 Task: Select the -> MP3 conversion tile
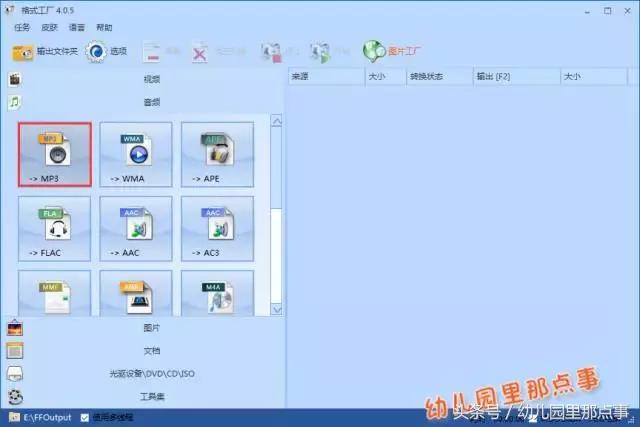click(x=55, y=155)
